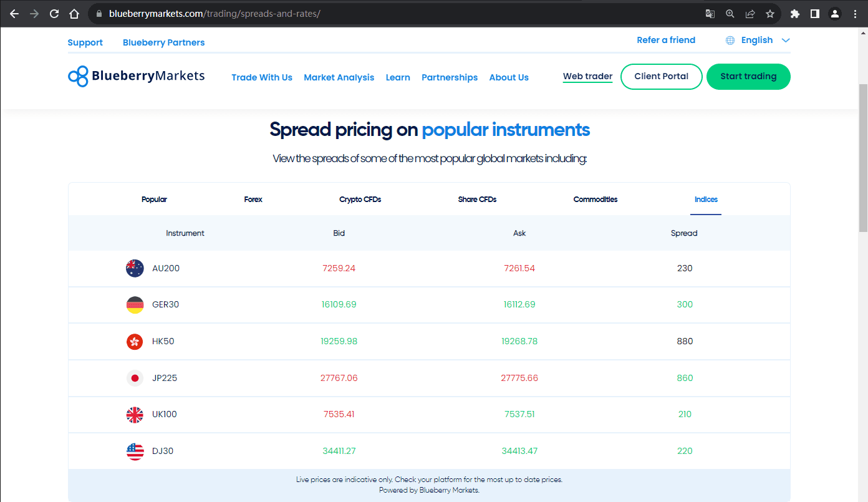Click the Client Portal button
Viewport: 868px width, 502px height.
(662, 77)
